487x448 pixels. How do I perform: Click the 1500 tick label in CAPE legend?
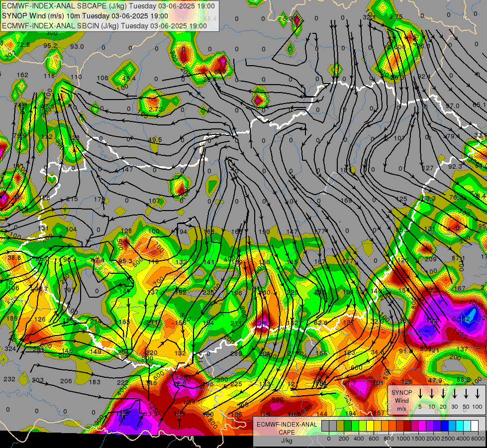click(x=419, y=439)
